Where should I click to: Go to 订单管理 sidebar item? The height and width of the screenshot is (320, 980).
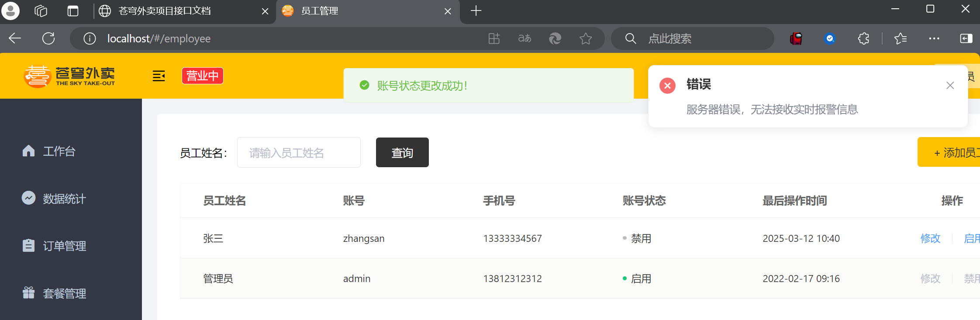tap(64, 246)
